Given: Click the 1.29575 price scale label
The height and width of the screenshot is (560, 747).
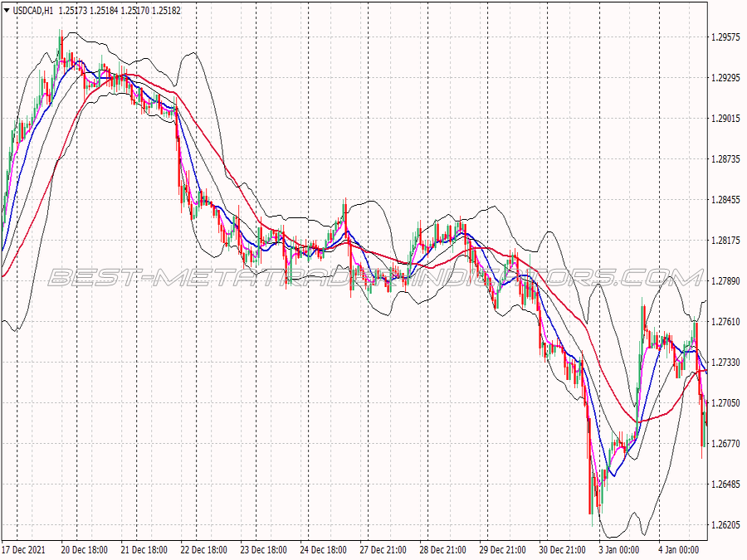Looking at the screenshot, I should pyautogui.click(x=725, y=37).
